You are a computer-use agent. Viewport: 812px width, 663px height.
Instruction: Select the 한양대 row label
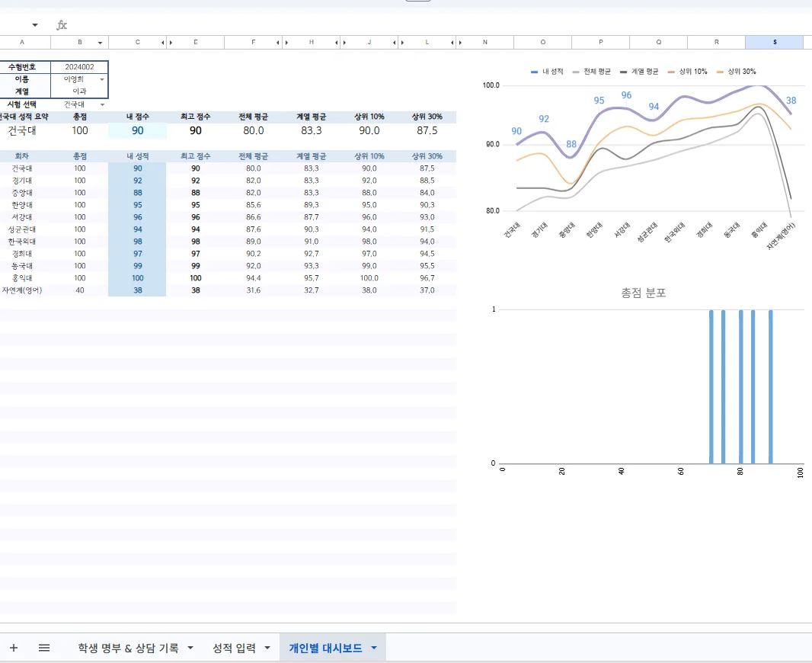(x=22, y=204)
